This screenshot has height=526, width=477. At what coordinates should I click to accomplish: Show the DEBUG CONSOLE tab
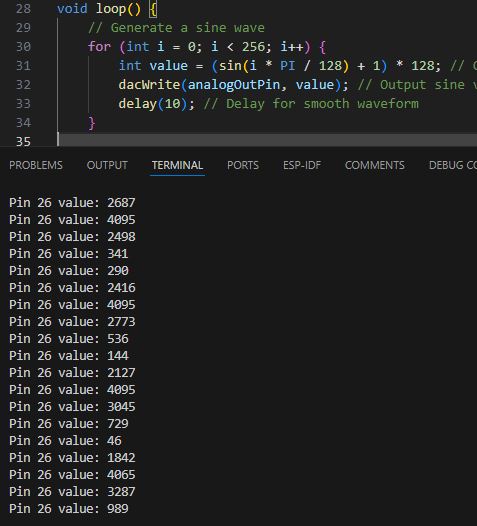click(x=453, y=165)
